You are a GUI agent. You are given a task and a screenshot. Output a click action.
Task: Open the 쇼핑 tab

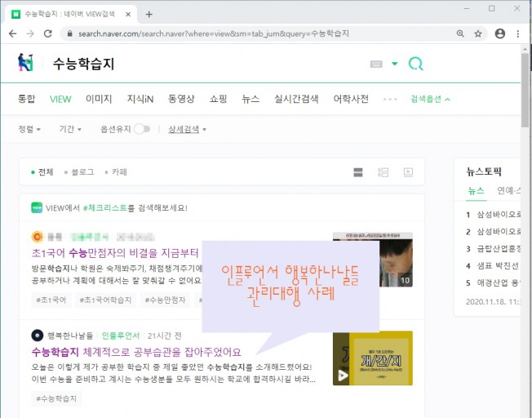coord(218,99)
